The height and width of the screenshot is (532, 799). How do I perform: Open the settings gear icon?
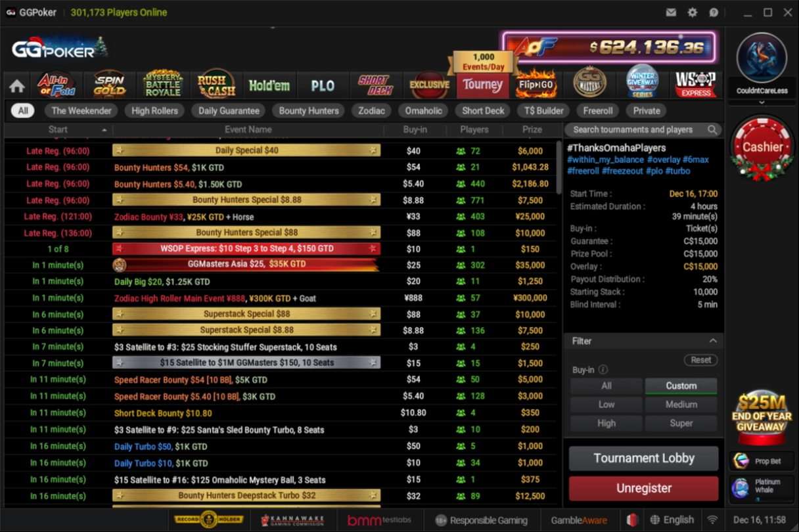click(x=692, y=12)
